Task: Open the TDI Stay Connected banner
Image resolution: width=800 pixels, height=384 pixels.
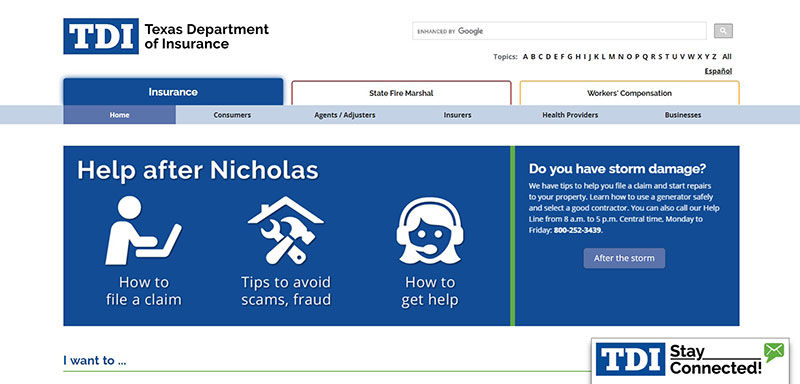Action: (x=690, y=360)
